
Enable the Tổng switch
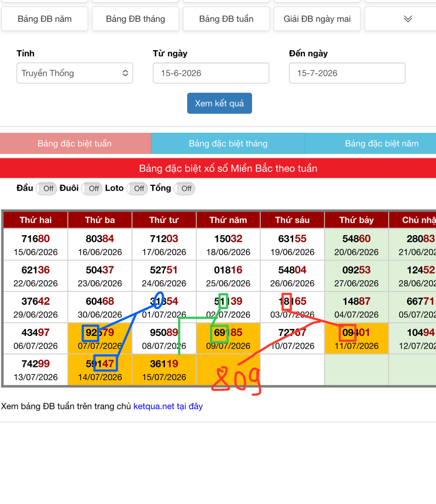(x=184, y=189)
